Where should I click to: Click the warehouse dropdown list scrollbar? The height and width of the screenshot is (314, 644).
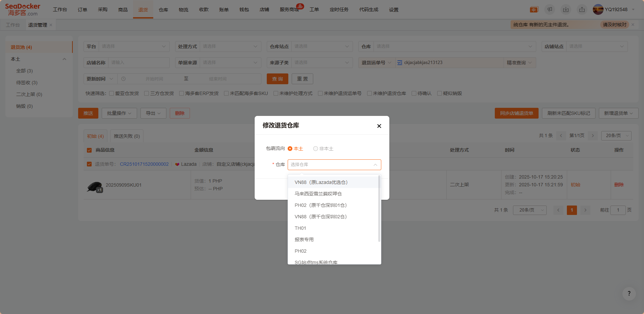point(379,209)
